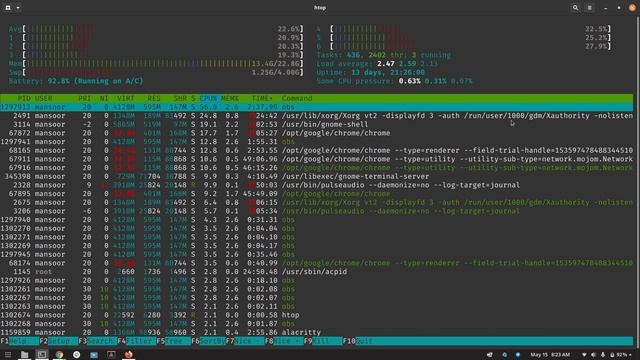
Task: Click the RES column header
Action: click(x=154, y=98)
